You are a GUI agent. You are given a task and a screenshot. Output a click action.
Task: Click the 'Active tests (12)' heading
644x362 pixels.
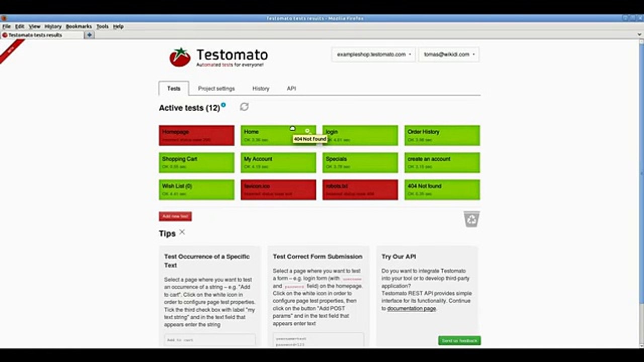coord(189,108)
